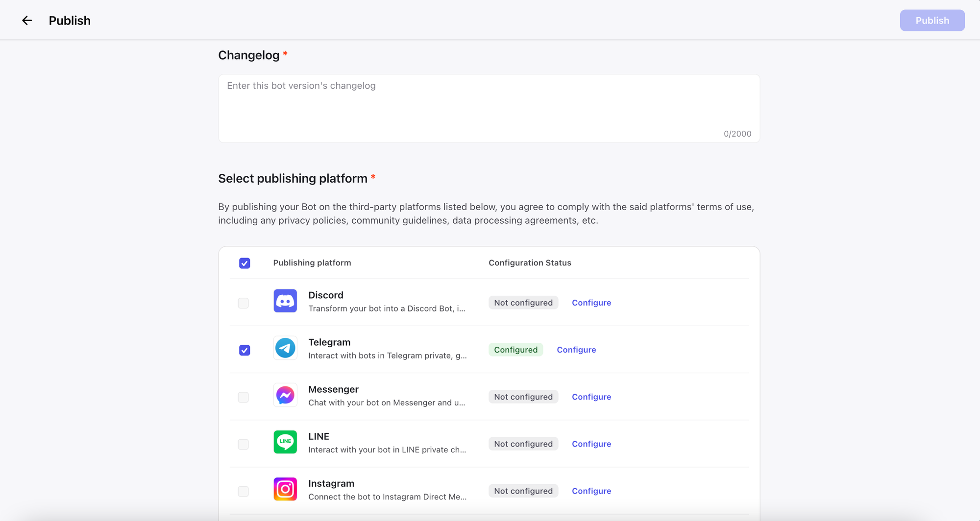Click the Discord platform name
This screenshot has height=521, width=980.
point(326,295)
